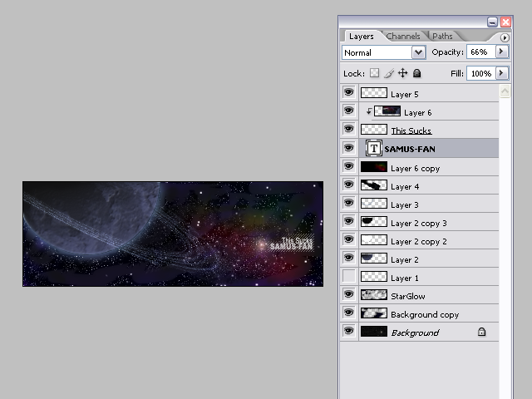Hide the StarGlow layer
The width and height of the screenshot is (532, 399).
coord(349,294)
